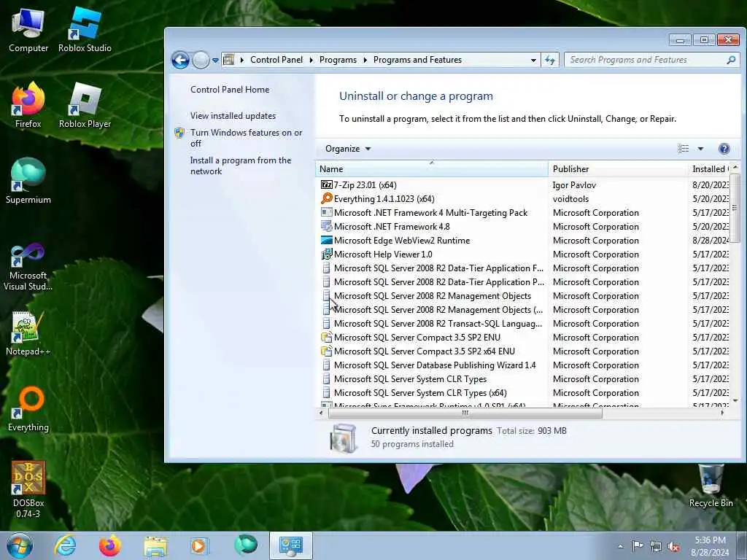Go back with the blue Back arrow
Screen dimensions: 747x560
181,60
